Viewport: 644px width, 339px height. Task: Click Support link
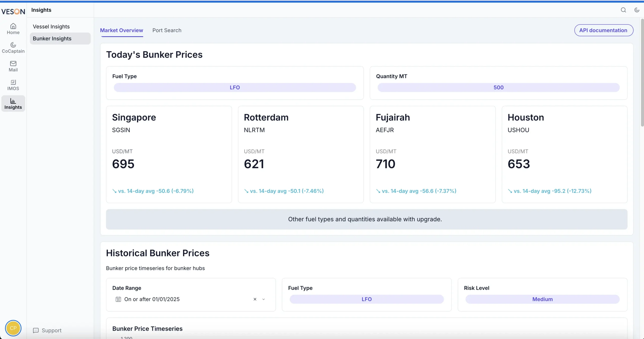point(52,330)
